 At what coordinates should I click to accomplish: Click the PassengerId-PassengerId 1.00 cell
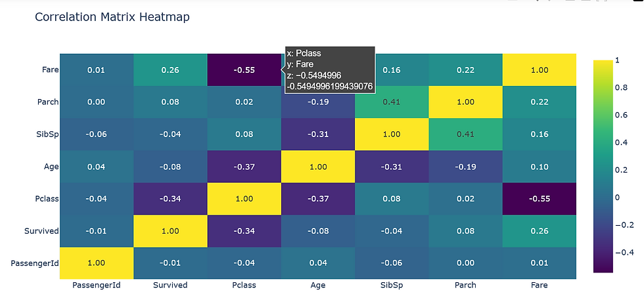tap(97, 263)
